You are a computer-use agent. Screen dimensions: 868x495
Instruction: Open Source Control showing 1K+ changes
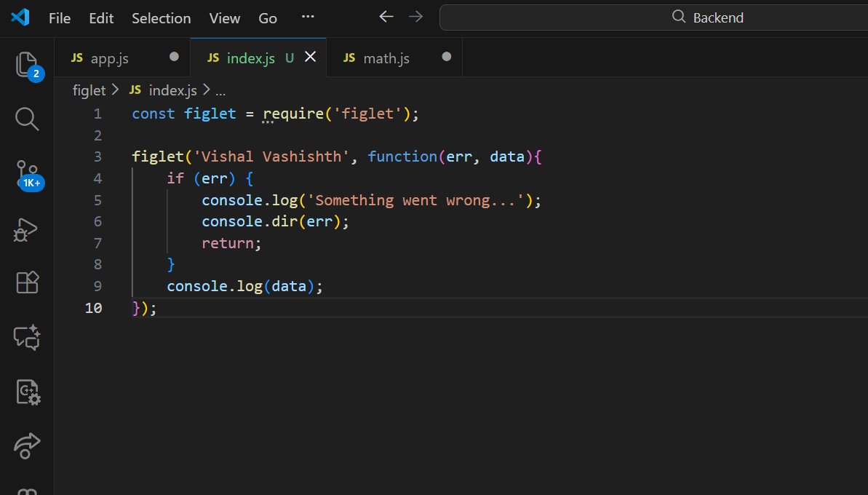pyautogui.click(x=26, y=173)
